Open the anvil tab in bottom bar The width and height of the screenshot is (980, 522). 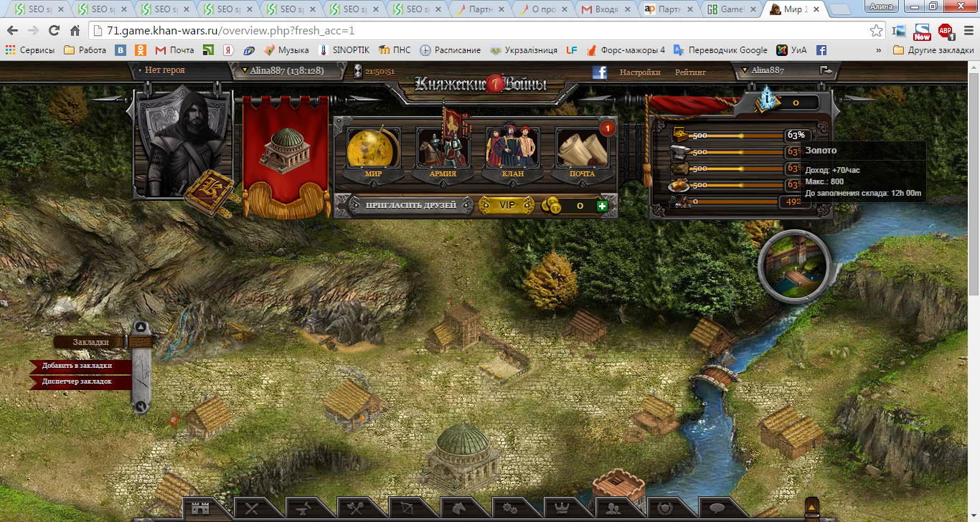[x=303, y=509]
